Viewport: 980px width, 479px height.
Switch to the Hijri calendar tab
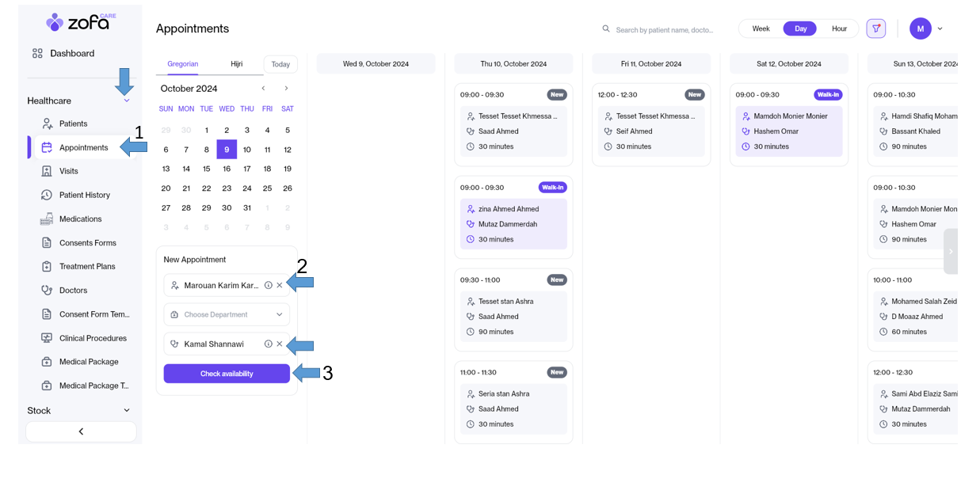[x=236, y=64]
